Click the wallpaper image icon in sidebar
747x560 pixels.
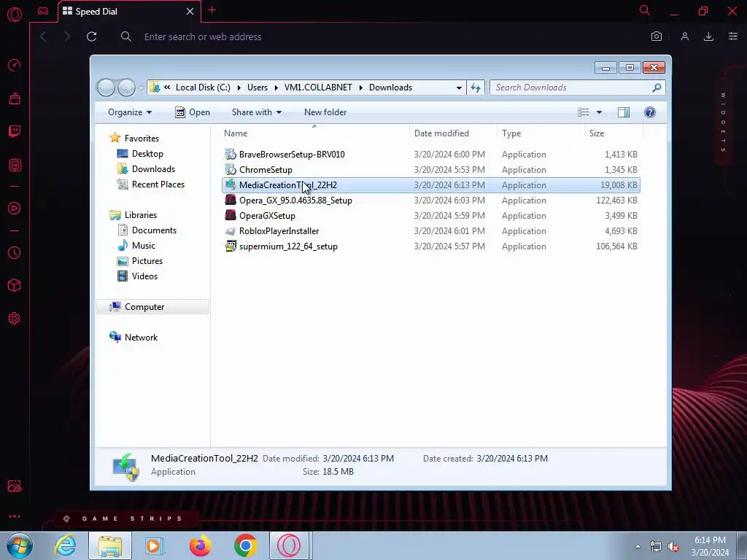pyautogui.click(x=15, y=486)
